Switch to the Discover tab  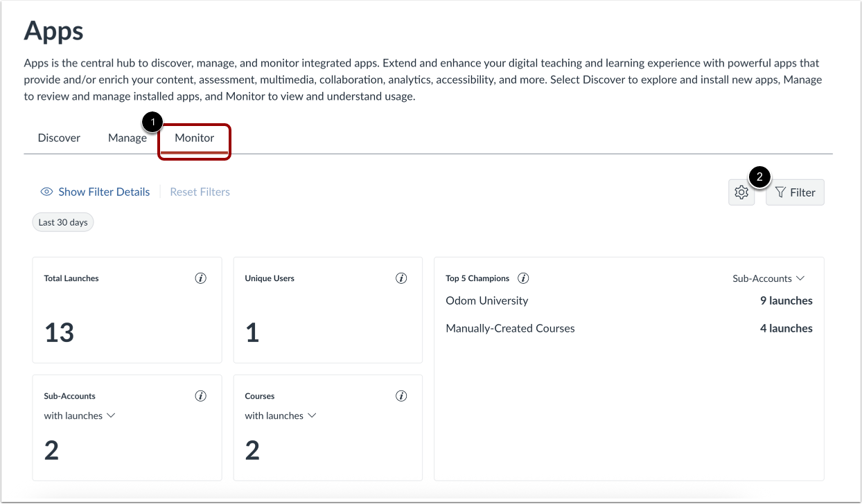pyautogui.click(x=59, y=137)
